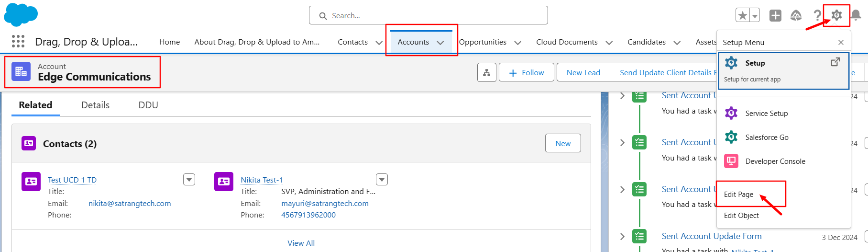
Task: Click in the global Search box
Action: tap(429, 15)
